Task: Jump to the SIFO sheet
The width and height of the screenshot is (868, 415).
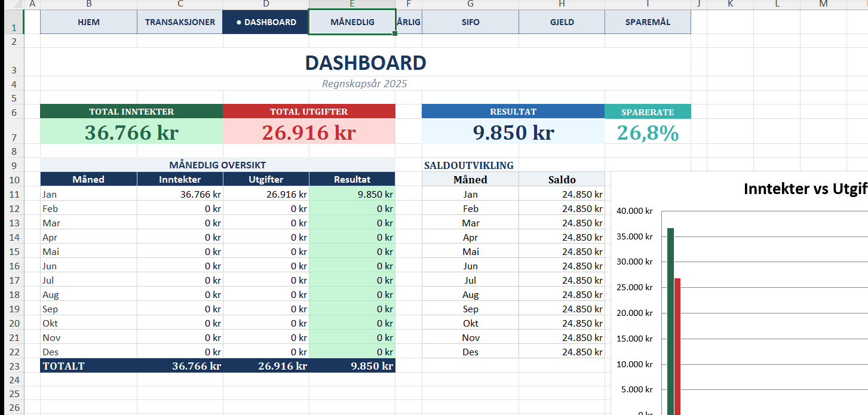Action: point(470,22)
